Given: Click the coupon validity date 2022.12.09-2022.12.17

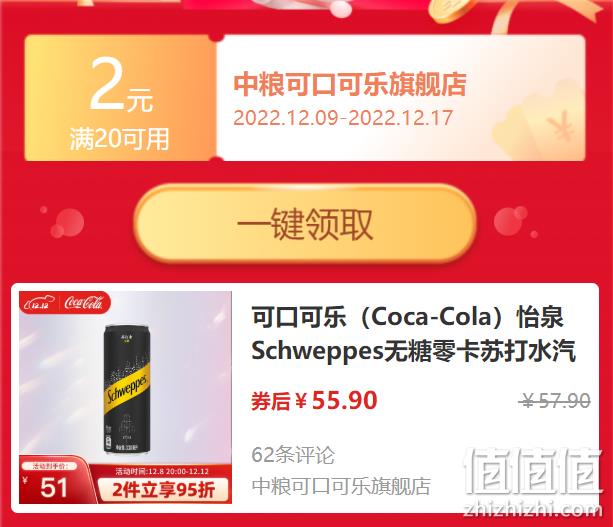Looking at the screenshot, I should click(343, 118).
